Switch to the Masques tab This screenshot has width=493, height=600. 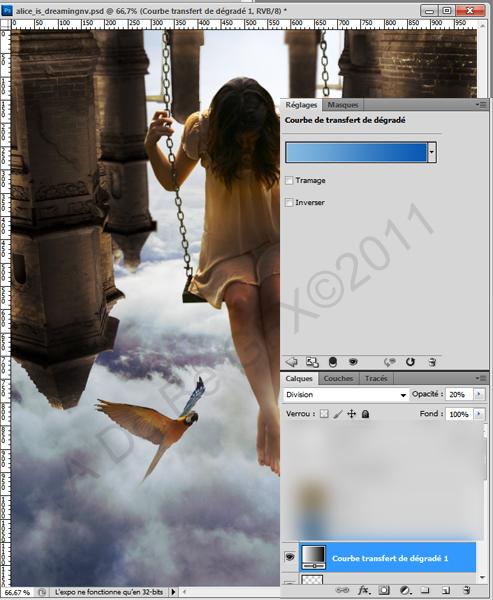point(343,104)
